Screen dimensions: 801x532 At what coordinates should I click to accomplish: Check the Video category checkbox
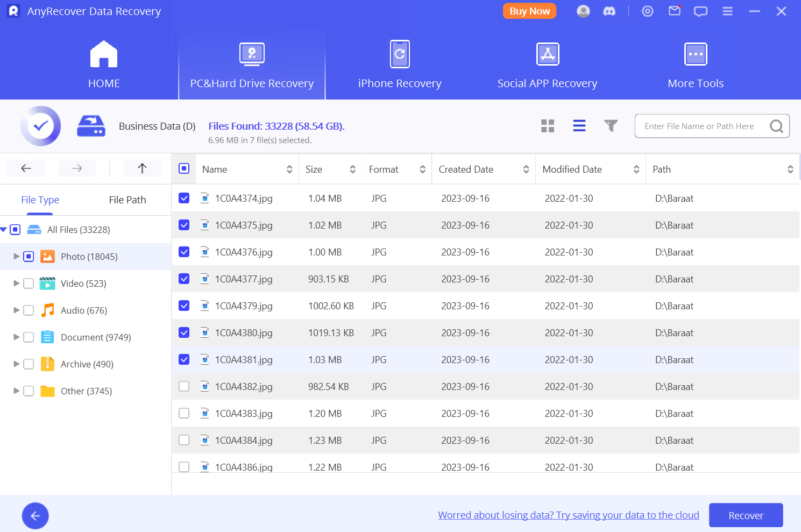tap(29, 283)
